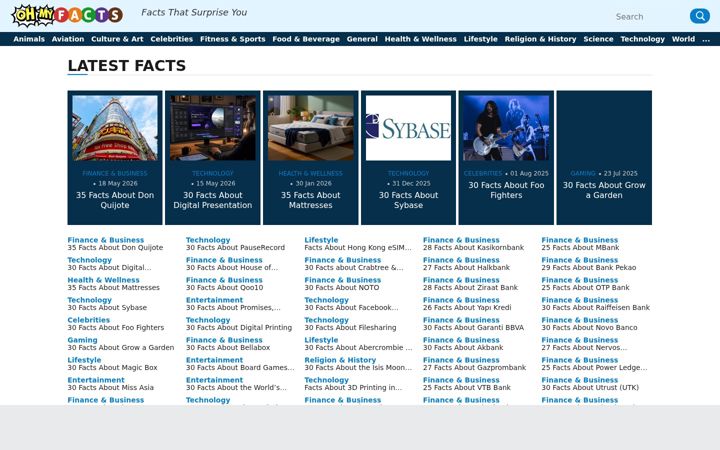Click Entertainment category above Miss Asia

coord(96,380)
